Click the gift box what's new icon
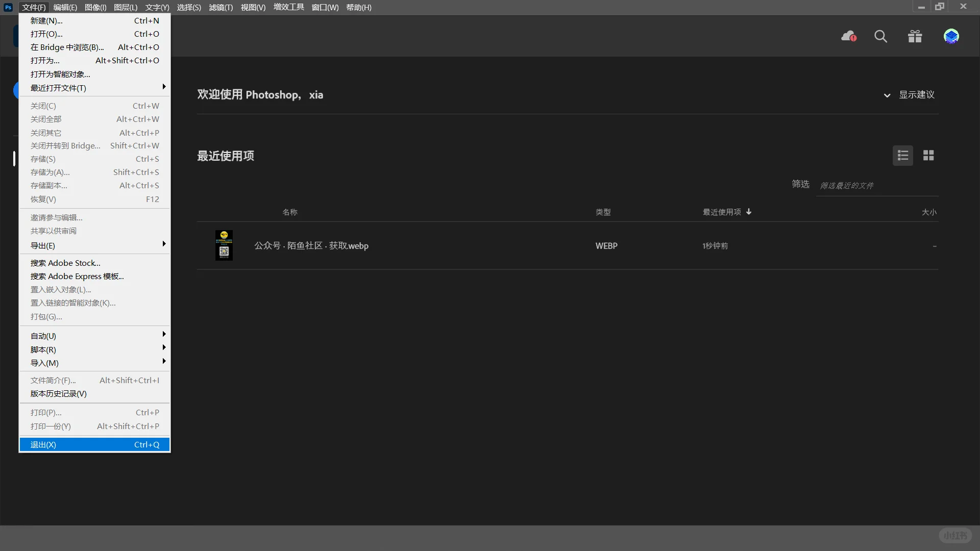Viewport: 980px width, 551px height. (x=915, y=36)
